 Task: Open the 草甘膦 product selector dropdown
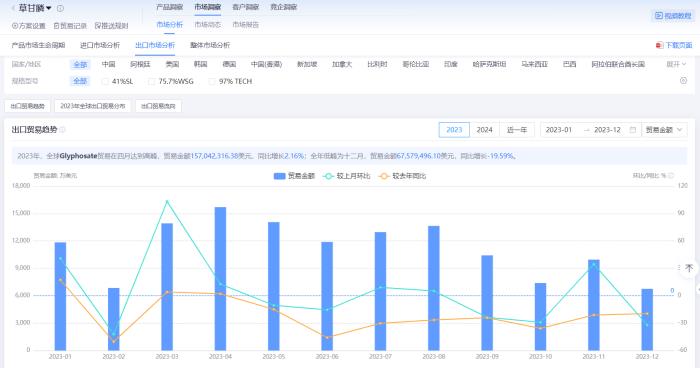[35, 8]
